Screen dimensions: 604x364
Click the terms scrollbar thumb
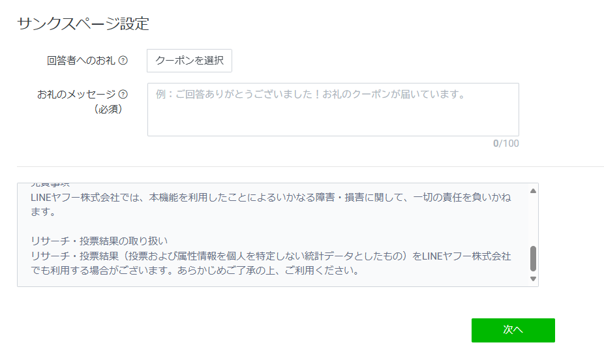click(x=533, y=258)
